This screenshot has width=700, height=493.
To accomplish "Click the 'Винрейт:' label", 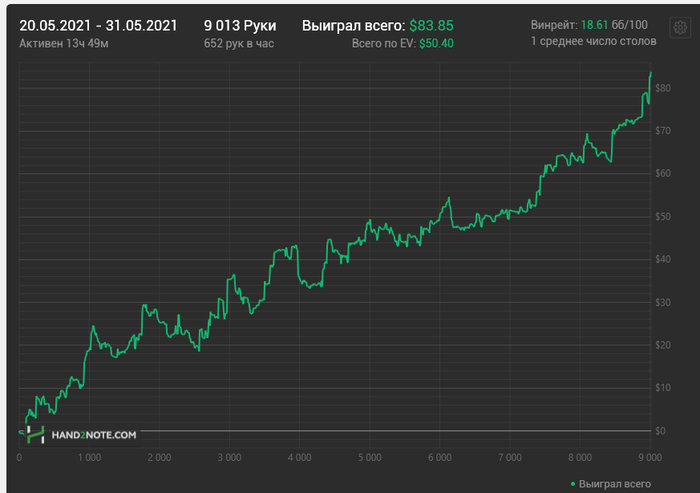I will (x=554, y=25).
